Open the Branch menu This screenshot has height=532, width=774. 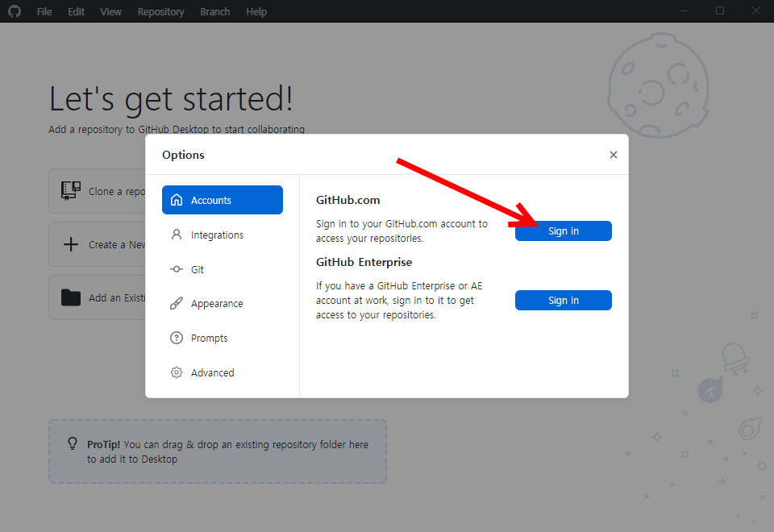[214, 11]
